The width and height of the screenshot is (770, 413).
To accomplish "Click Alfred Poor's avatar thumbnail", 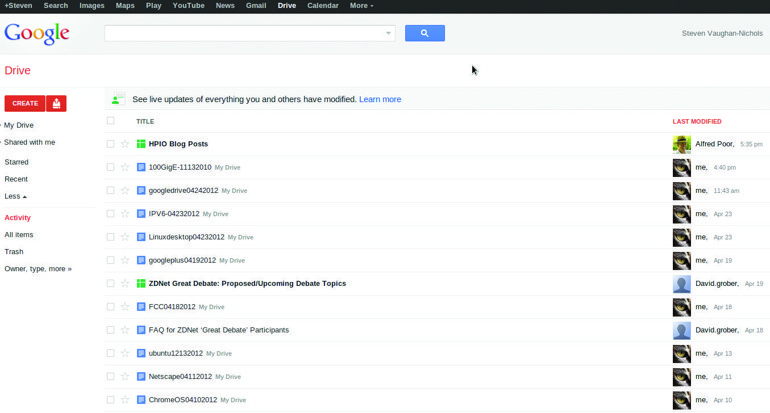I will 682,144.
